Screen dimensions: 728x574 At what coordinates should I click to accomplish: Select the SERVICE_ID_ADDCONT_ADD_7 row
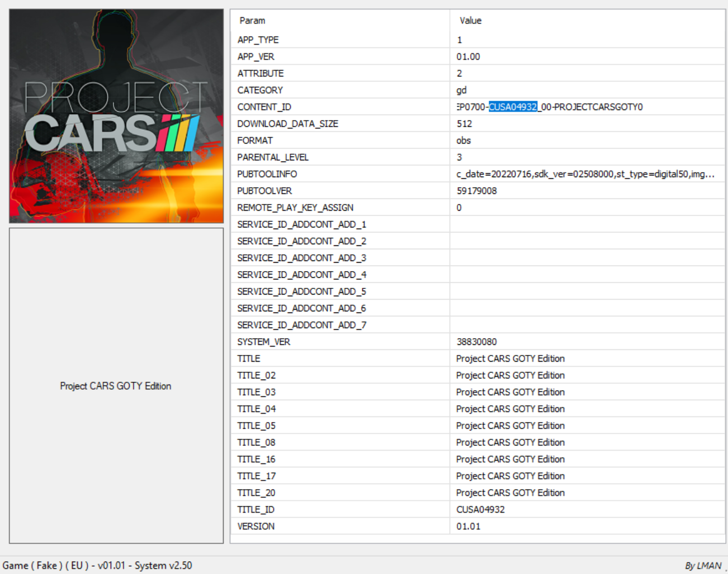point(478,325)
